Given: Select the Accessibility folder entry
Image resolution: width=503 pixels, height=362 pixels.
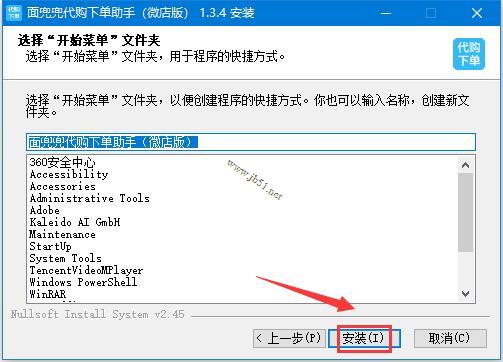Looking at the screenshot, I should [69, 174].
